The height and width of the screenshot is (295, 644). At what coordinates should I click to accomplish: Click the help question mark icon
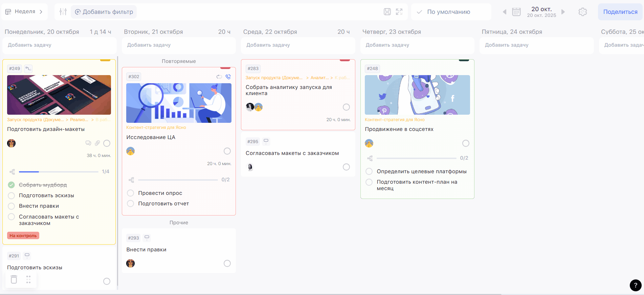click(x=635, y=285)
